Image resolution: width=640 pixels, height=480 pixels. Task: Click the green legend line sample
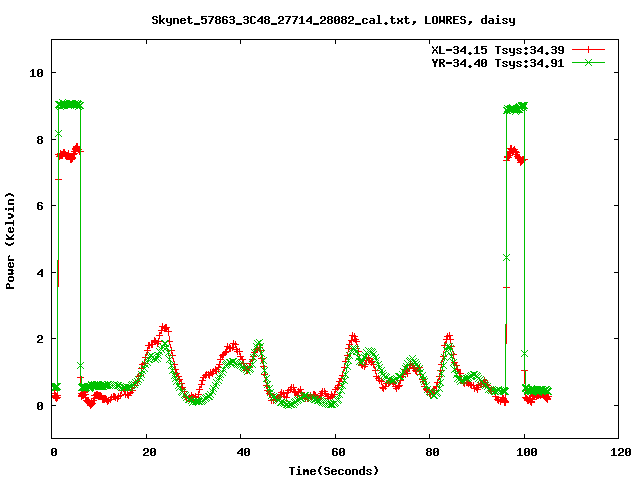click(588, 62)
